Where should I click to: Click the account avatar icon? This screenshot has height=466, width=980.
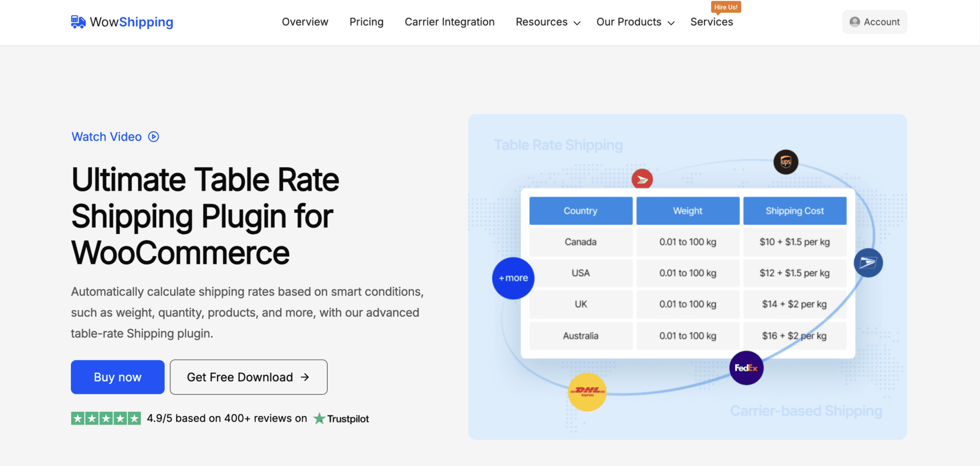pyautogui.click(x=854, y=22)
